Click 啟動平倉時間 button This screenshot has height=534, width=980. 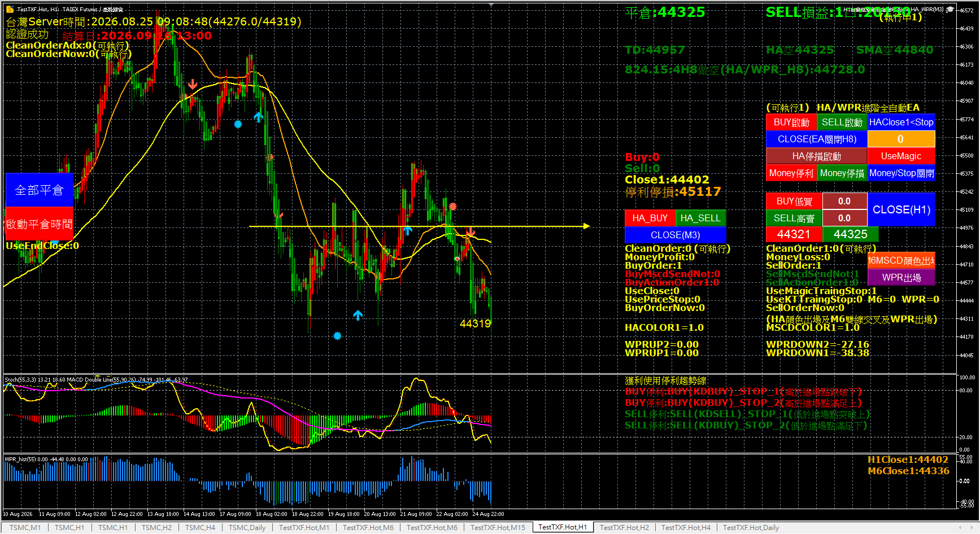pos(39,224)
